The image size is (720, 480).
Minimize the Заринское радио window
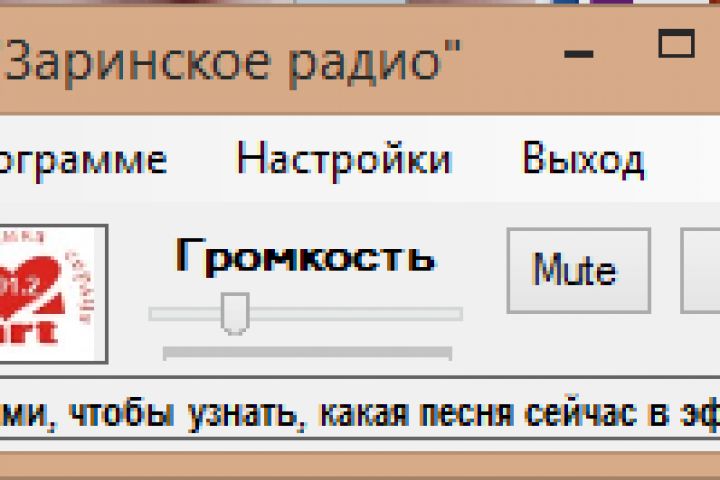coord(579,54)
